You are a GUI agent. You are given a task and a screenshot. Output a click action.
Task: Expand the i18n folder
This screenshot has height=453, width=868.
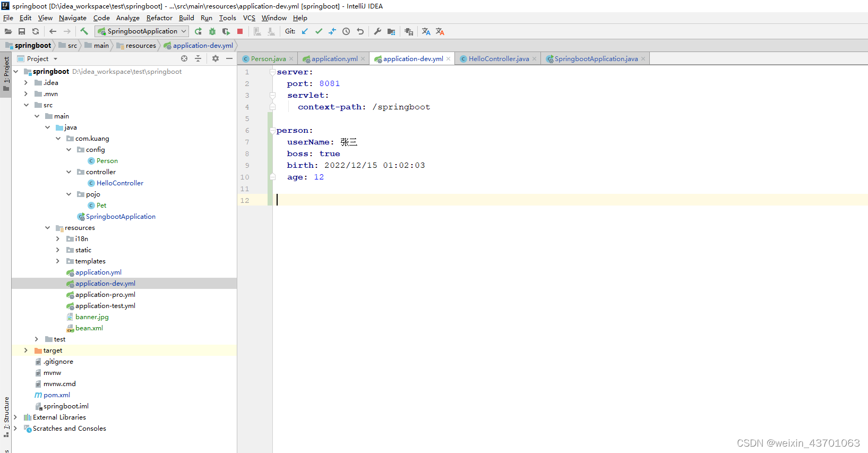pos(58,238)
